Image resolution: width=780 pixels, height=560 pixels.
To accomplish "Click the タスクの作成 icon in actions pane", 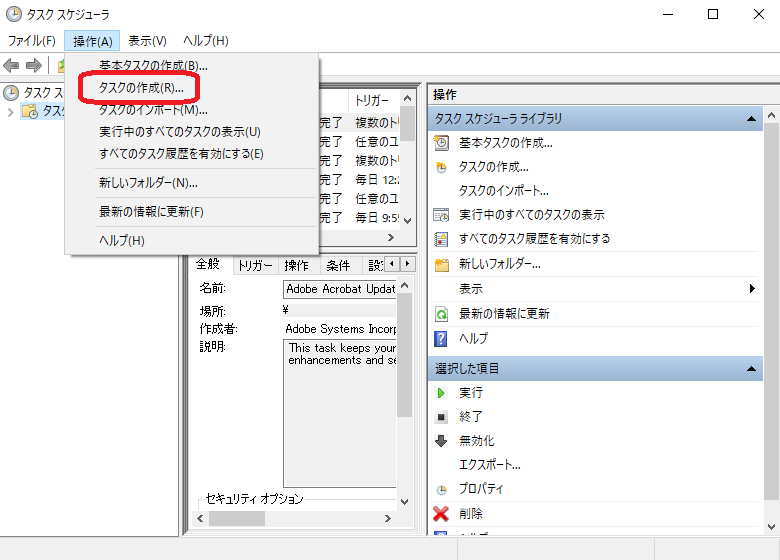I will click(441, 167).
